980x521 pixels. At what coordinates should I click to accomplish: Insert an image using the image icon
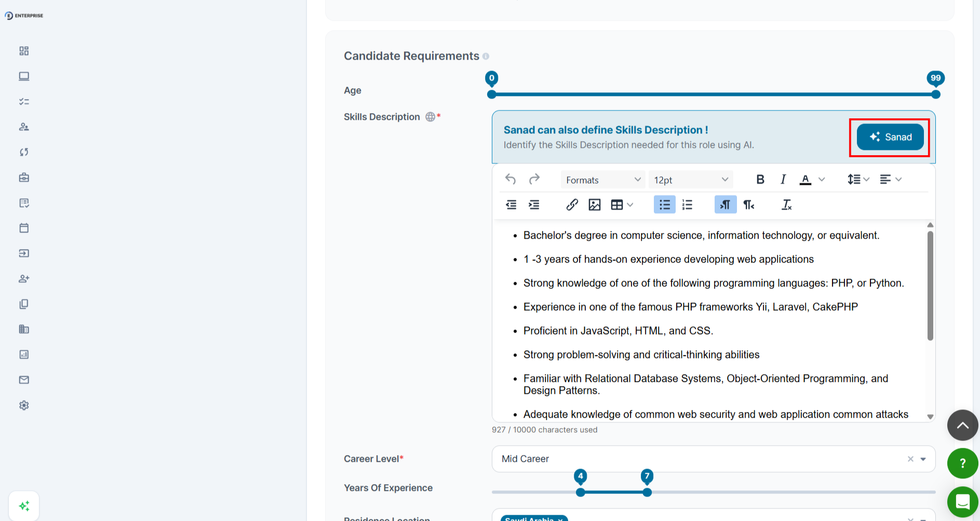tap(595, 205)
